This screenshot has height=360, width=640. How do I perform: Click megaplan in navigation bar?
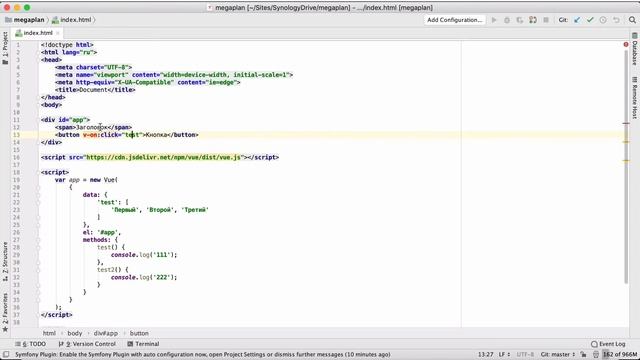click(x=25, y=20)
